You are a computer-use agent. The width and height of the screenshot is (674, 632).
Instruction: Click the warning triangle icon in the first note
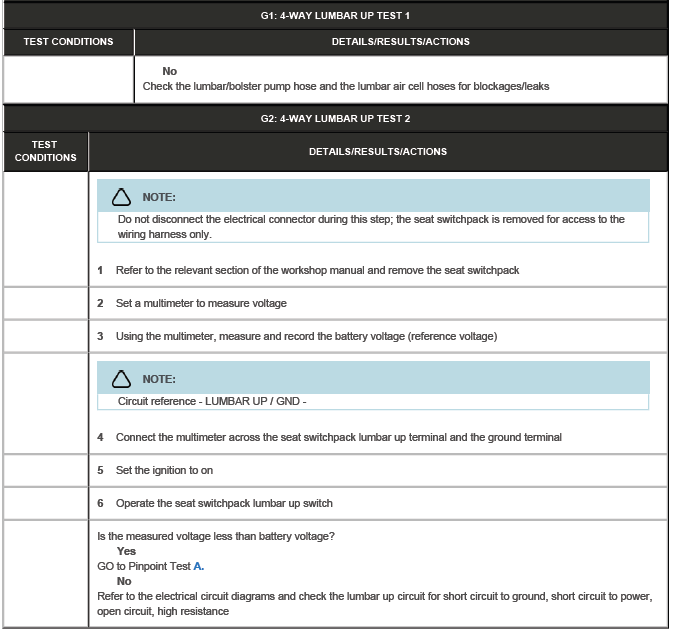coord(121,197)
